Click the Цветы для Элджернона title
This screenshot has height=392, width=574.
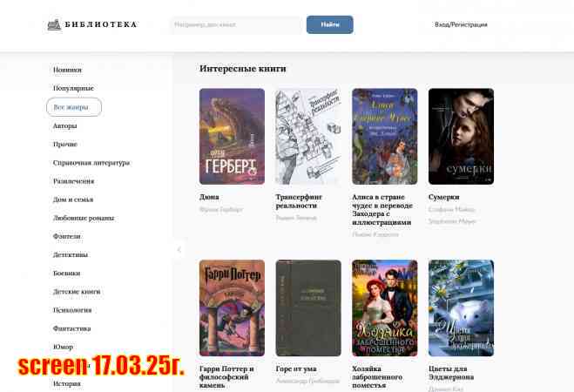click(451, 373)
